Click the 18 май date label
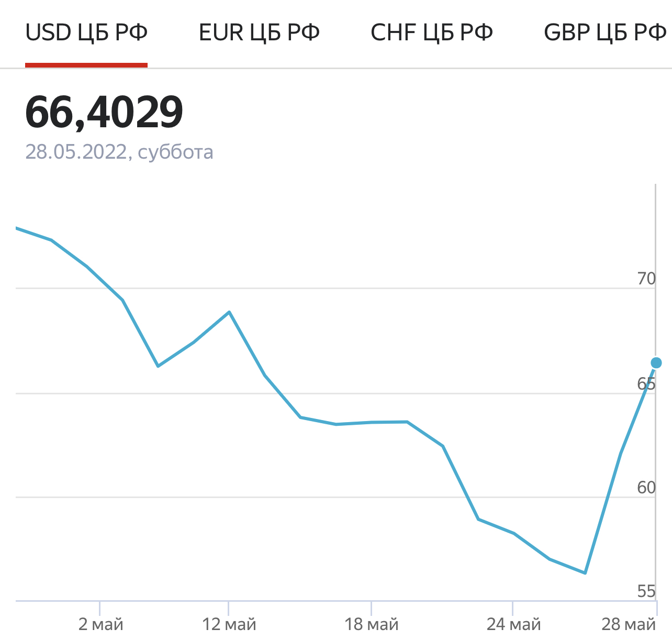Viewport: 672px width, 640px height. pyautogui.click(x=372, y=624)
